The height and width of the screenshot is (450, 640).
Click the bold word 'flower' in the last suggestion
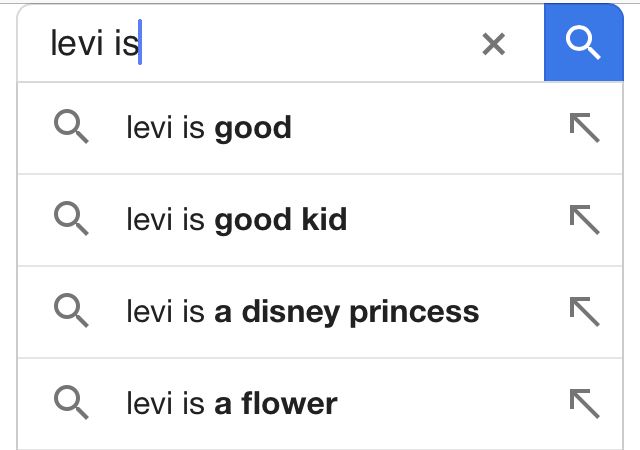289,403
